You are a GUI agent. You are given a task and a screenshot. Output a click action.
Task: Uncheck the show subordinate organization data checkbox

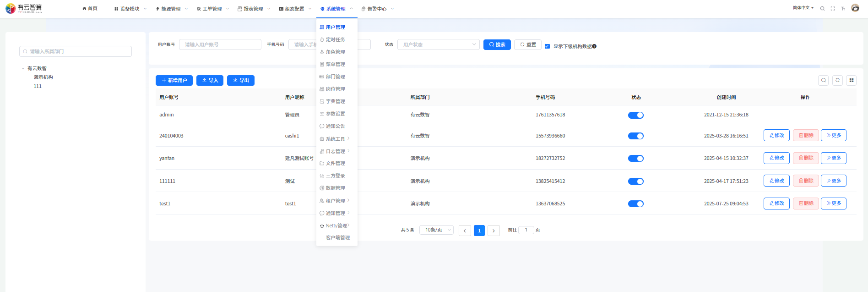point(547,46)
